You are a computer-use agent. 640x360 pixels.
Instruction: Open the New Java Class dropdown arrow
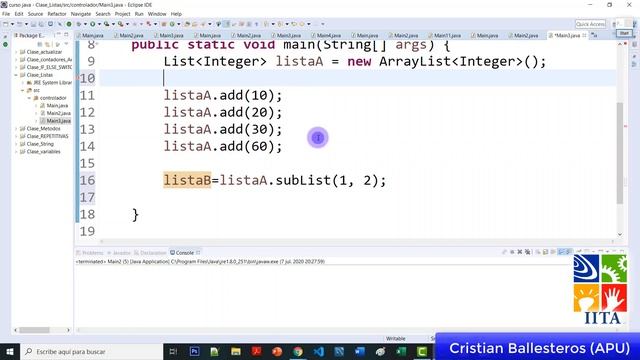tap(178, 24)
